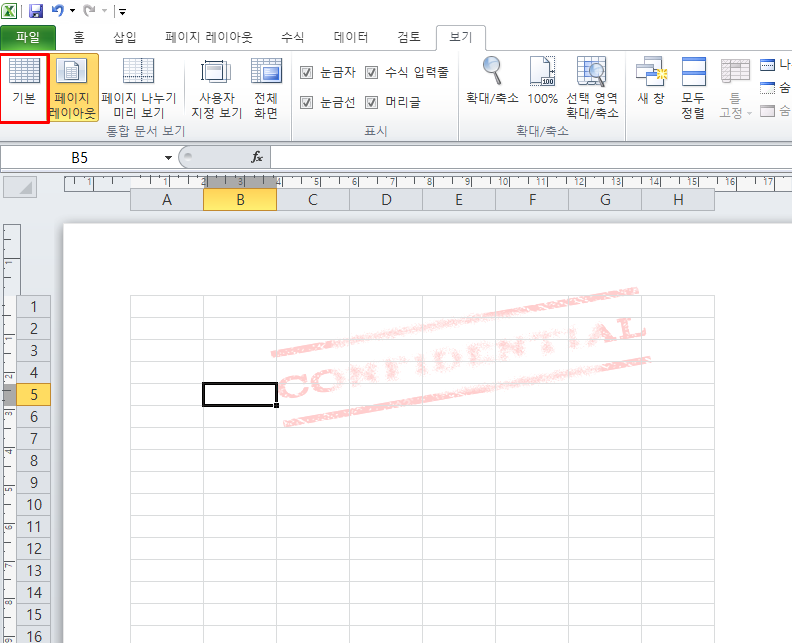Select 페이지 레이아웃 view button
792x643 pixels.
(x=72, y=88)
